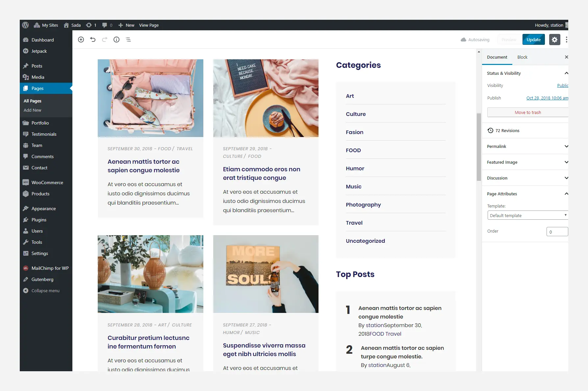Open the block navigation list icon
588x391 pixels.
click(128, 40)
